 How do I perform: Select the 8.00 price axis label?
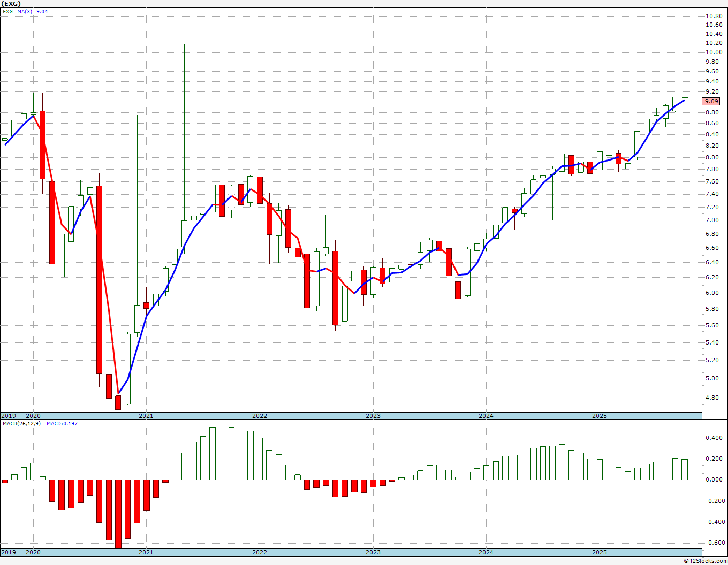click(712, 157)
